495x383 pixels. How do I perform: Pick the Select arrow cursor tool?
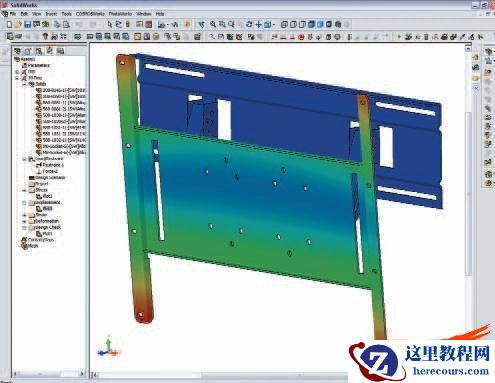point(109,24)
